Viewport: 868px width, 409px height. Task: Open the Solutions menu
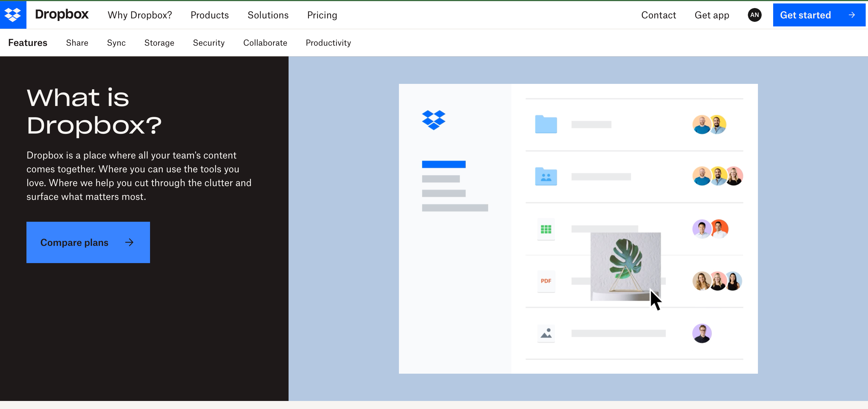pos(268,15)
